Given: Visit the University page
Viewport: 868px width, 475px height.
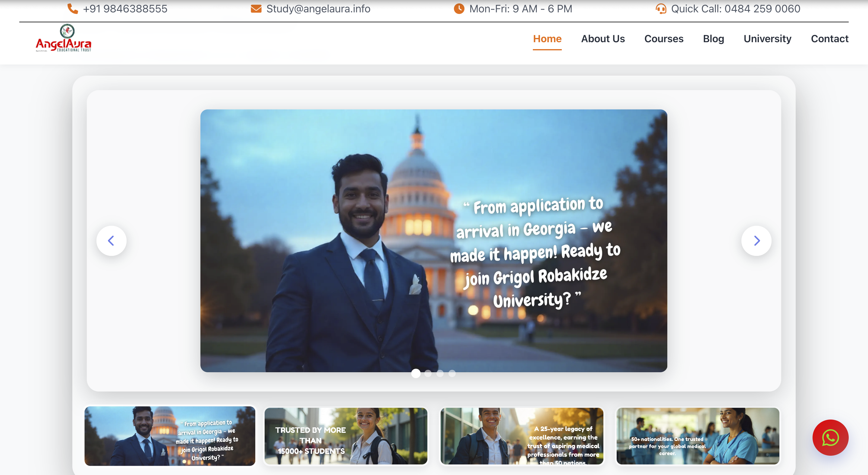Looking at the screenshot, I should coord(767,39).
